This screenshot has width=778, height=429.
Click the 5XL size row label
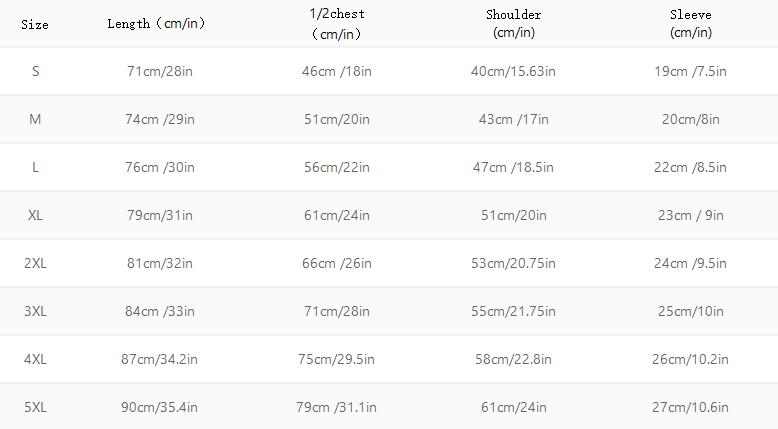tap(35, 408)
